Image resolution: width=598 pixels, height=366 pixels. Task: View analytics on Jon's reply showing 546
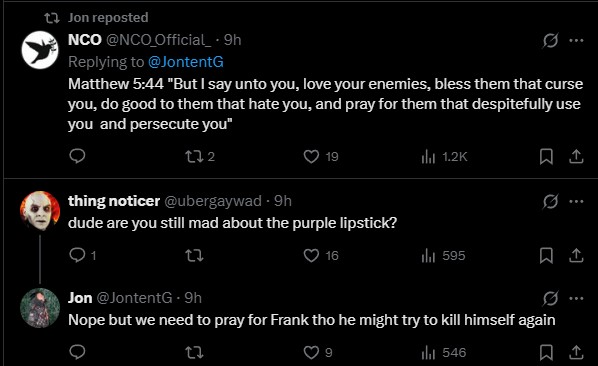tap(444, 352)
